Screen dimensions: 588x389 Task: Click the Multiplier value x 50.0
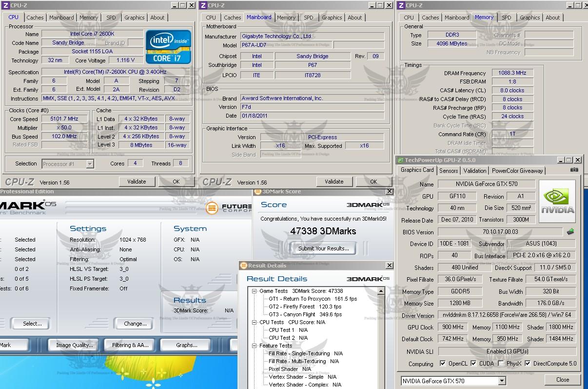[64, 127]
